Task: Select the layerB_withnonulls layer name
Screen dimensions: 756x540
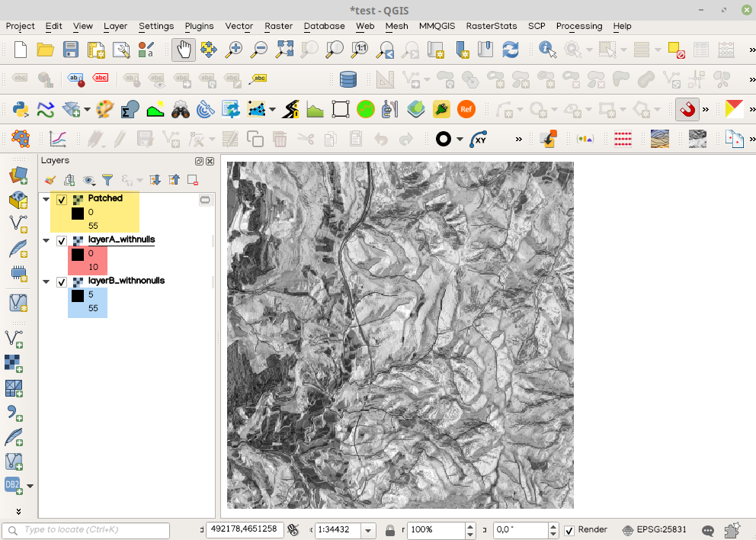Action: [127, 281]
